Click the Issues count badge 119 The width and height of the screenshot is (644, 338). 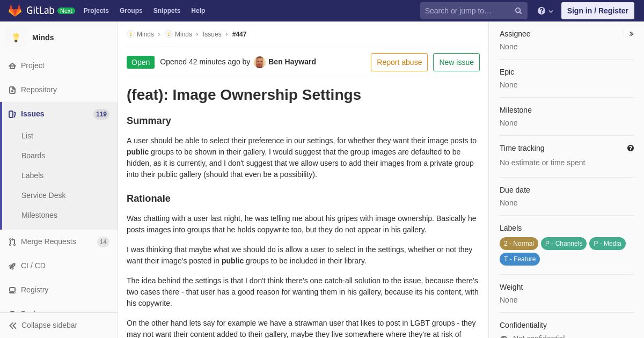[101, 114]
